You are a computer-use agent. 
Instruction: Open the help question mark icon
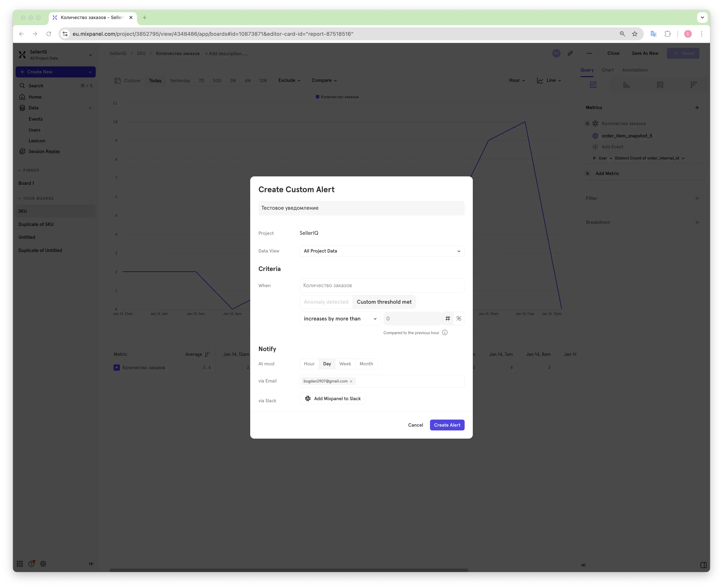pyautogui.click(x=32, y=564)
